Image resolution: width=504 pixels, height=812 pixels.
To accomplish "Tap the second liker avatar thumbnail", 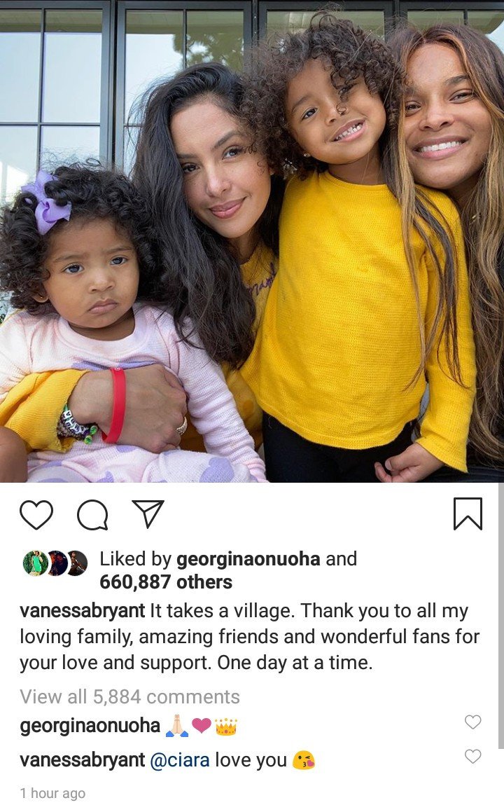I will pyautogui.click(x=57, y=563).
